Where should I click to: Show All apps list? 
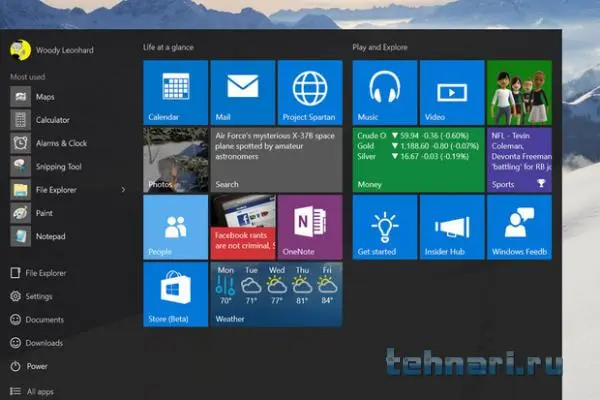pos(32,391)
